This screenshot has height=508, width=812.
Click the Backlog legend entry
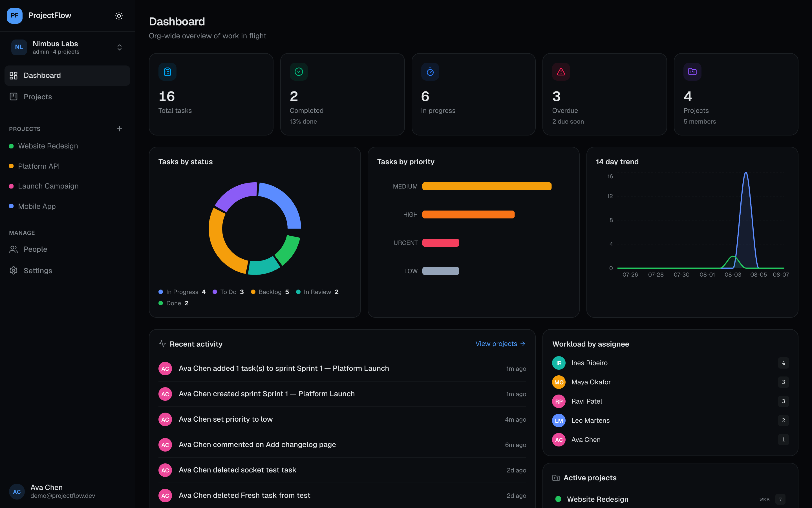[x=270, y=292]
